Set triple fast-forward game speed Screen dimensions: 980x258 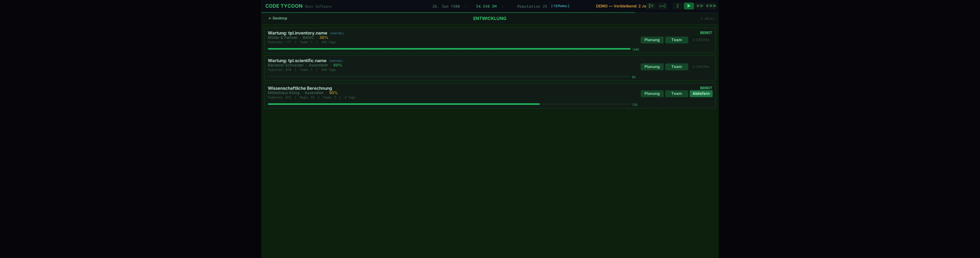click(711, 6)
